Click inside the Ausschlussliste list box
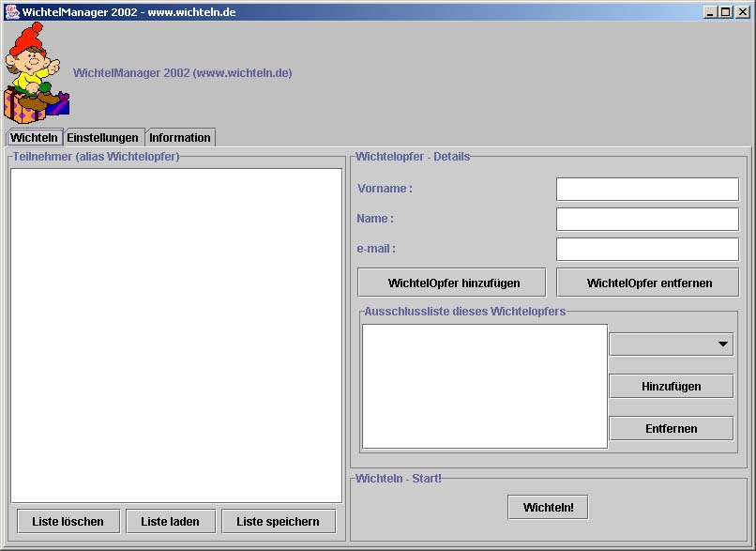This screenshot has height=551, width=756. (485, 387)
